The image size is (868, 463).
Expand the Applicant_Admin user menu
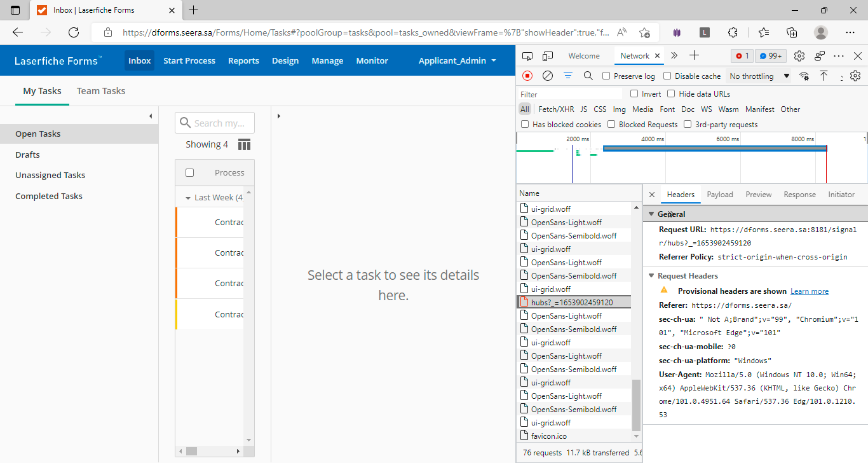(x=457, y=60)
